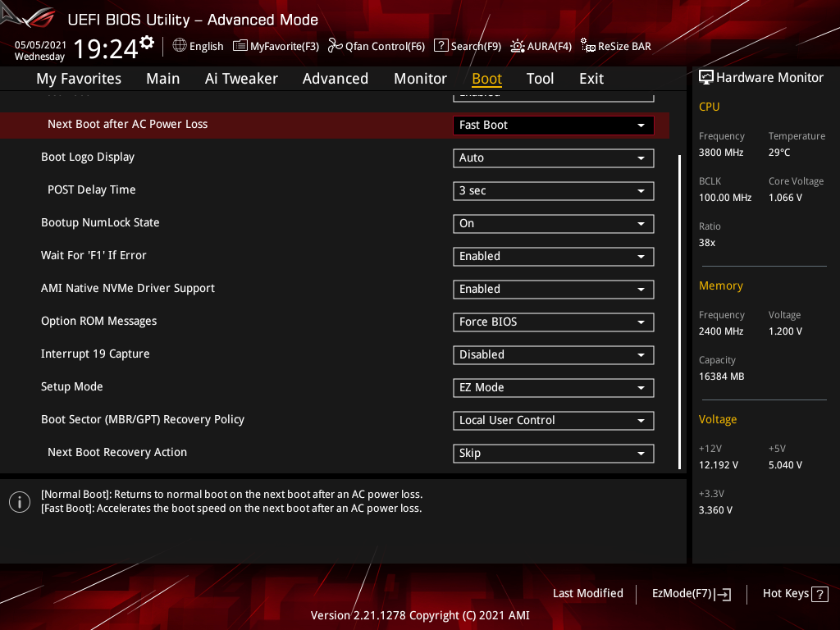Click the Hardware Monitor panel title

click(769, 78)
